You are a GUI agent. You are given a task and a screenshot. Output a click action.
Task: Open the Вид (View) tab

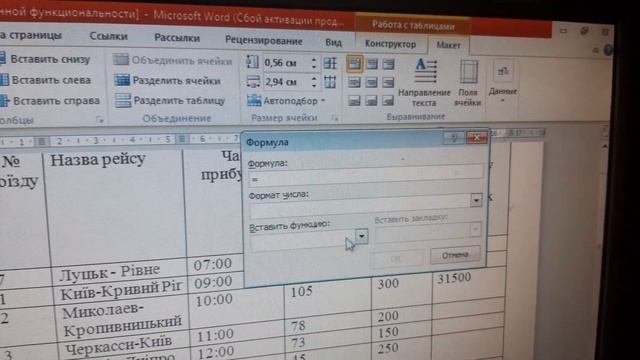[x=333, y=42]
